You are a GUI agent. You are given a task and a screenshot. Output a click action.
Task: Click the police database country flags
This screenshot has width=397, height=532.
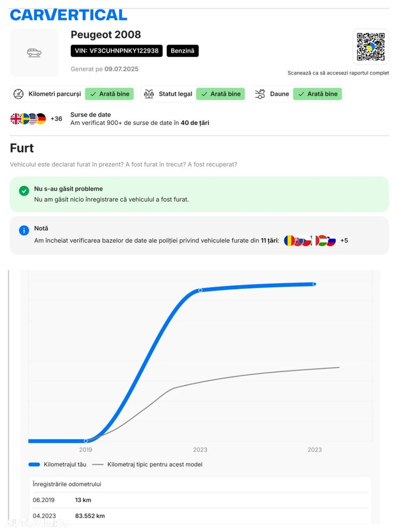click(310, 240)
